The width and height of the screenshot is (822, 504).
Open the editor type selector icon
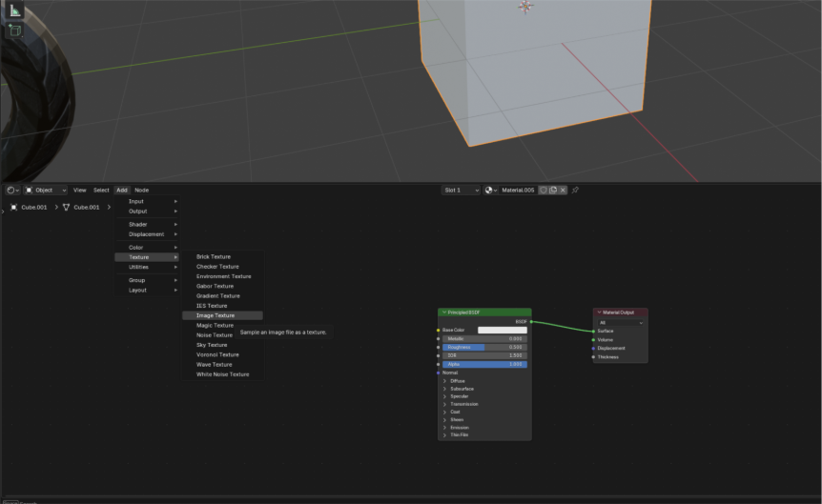[12, 190]
